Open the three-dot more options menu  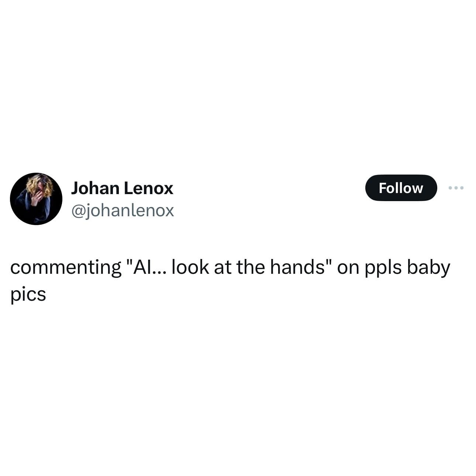click(x=456, y=188)
